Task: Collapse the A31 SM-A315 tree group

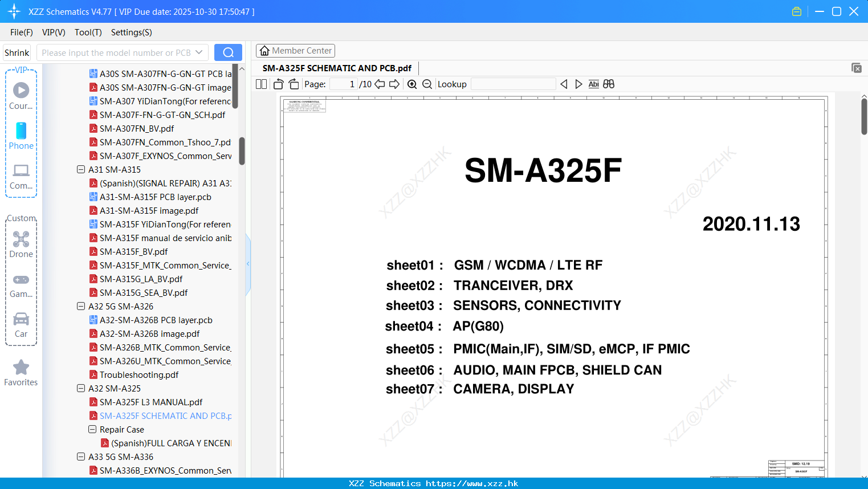Action: click(x=80, y=169)
